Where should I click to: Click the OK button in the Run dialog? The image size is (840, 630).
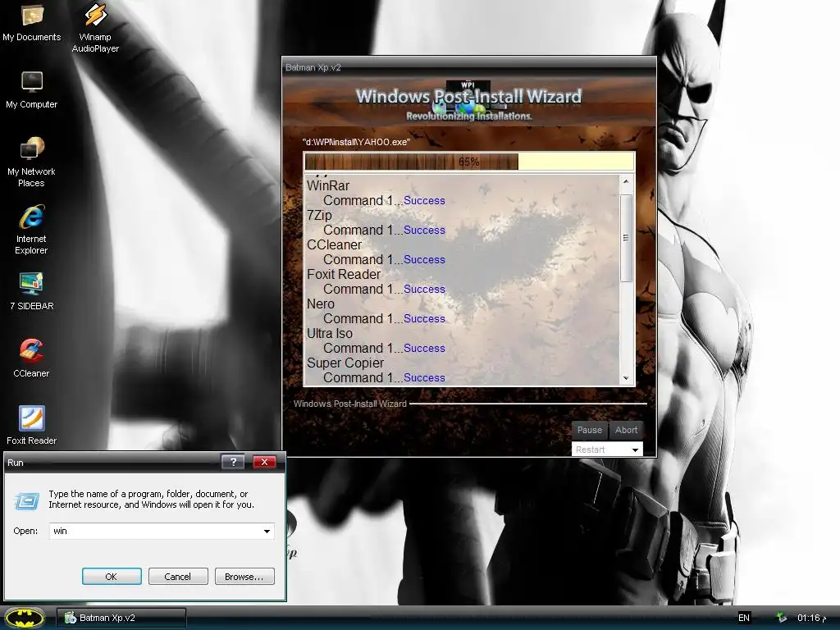(112, 577)
